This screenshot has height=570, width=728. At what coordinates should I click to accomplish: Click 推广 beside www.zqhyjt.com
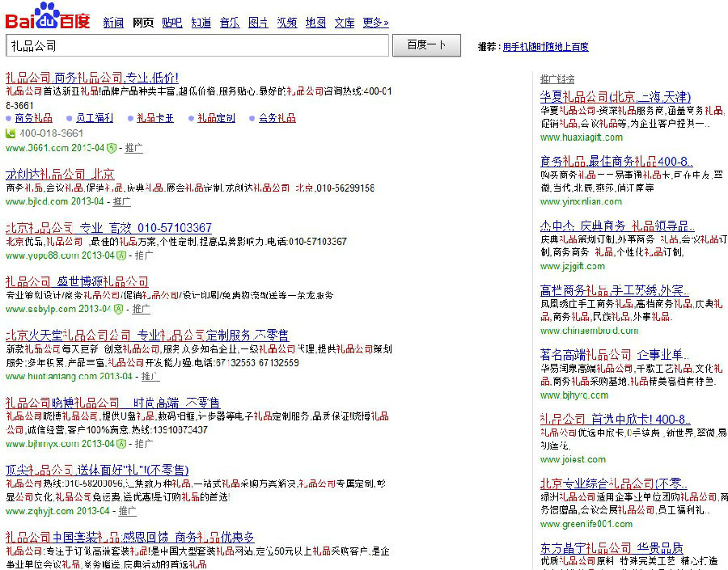[x=128, y=511]
